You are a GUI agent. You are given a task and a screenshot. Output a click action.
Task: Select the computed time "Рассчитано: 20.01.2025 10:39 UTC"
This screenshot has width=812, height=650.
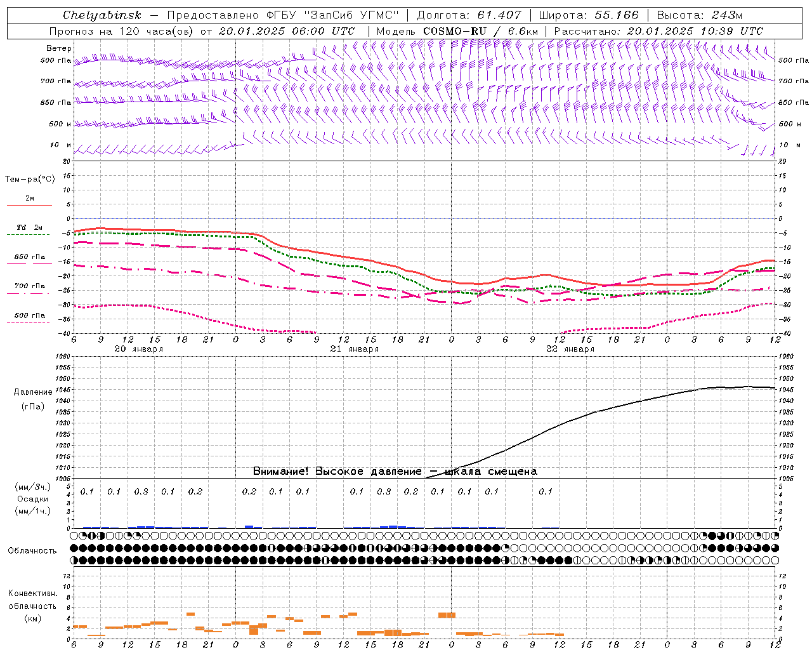(658, 31)
